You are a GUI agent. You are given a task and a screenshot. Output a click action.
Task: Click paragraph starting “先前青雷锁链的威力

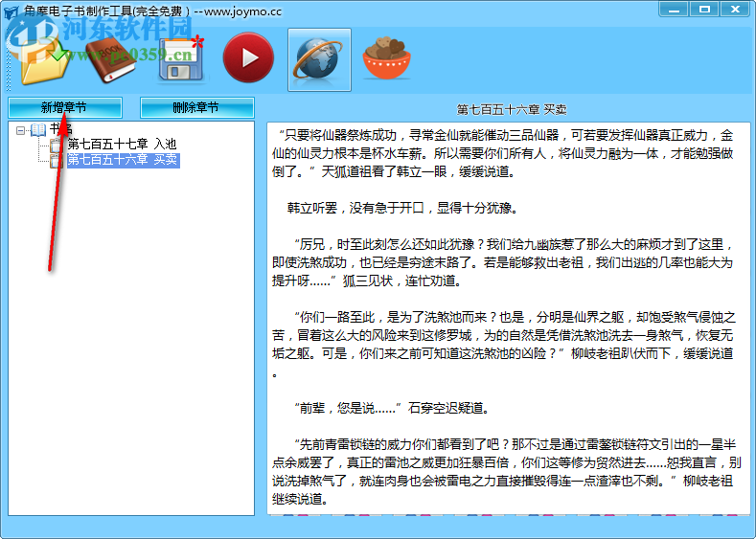pos(506,472)
